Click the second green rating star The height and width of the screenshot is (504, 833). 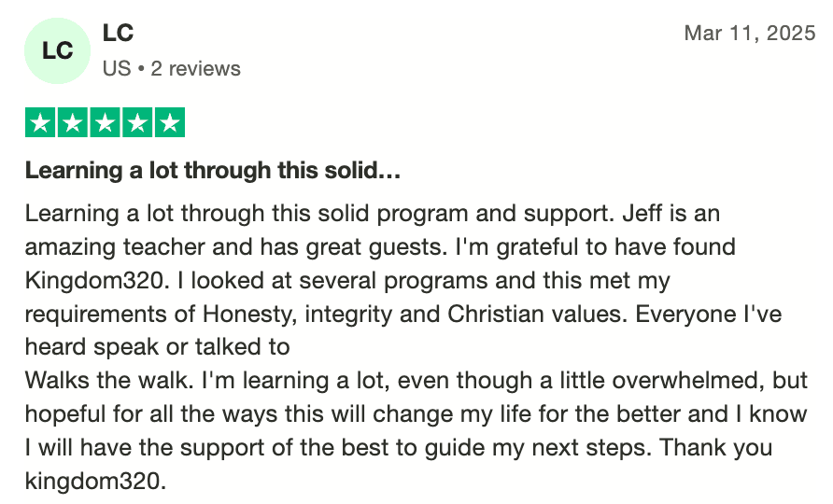pyautogui.click(x=73, y=122)
